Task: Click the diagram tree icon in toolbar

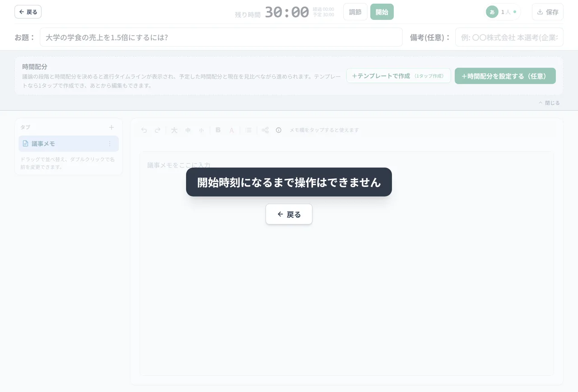Action: [265, 130]
